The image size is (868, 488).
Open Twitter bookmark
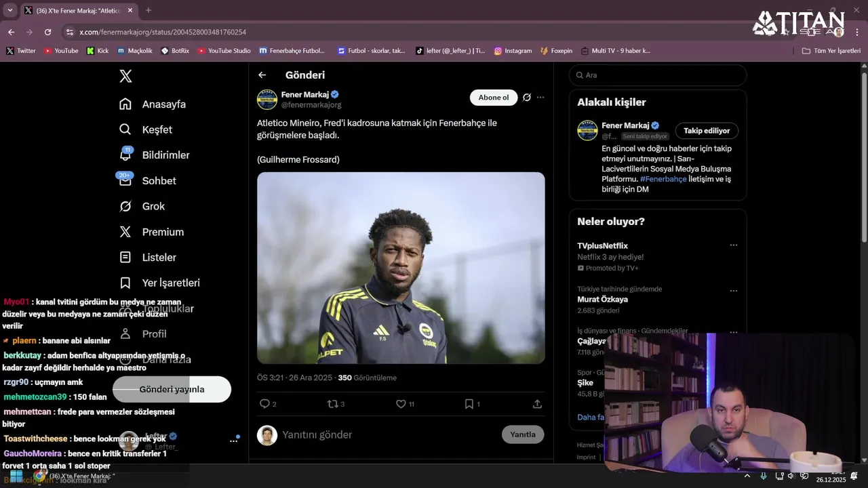coord(21,51)
